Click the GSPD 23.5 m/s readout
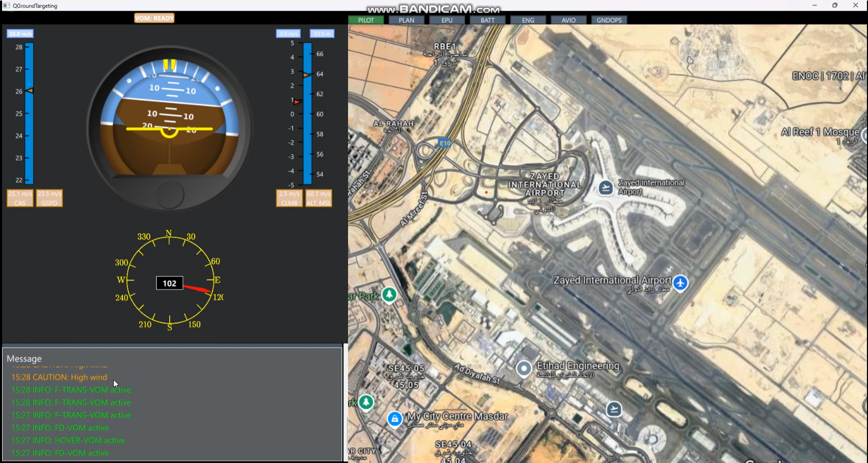The height and width of the screenshot is (463, 868). tap(50, 198)
